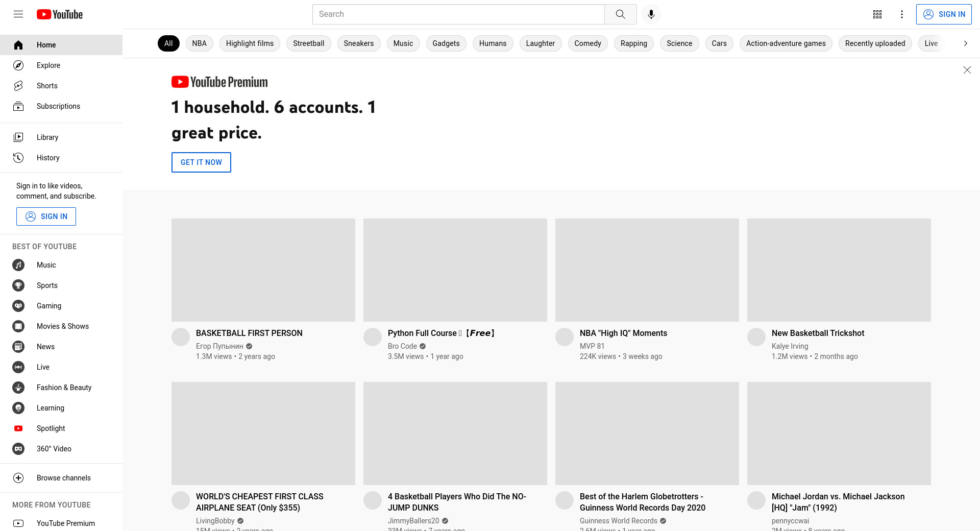The height and width of the screenshot is (531, 980).
Task: Click the Gaming icon
Action: (18, 306)
